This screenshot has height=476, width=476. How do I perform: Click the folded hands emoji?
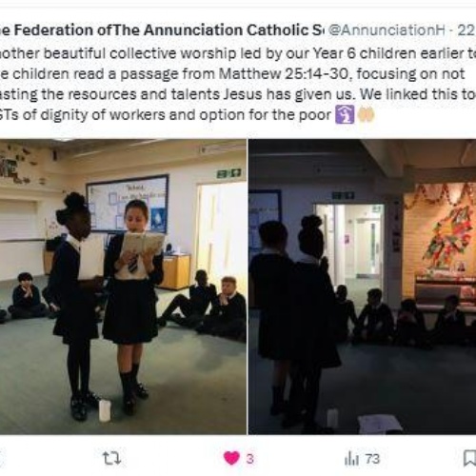367,115
